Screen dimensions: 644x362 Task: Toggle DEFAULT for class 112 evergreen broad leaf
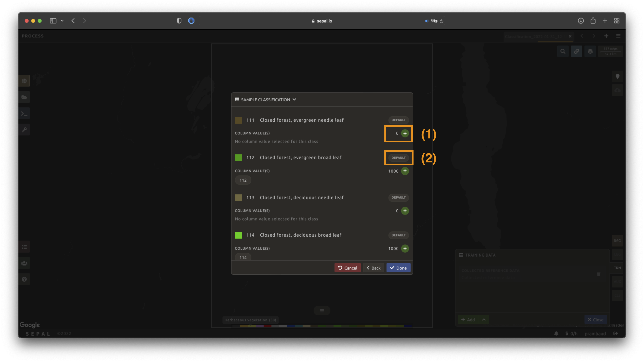(x=398, y=158)
